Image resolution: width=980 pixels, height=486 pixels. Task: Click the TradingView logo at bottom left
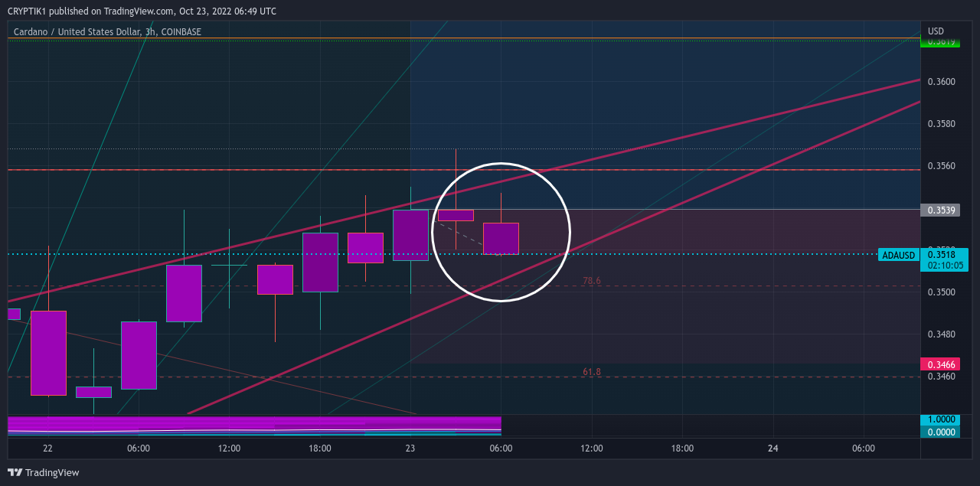[x=44, y=473]
